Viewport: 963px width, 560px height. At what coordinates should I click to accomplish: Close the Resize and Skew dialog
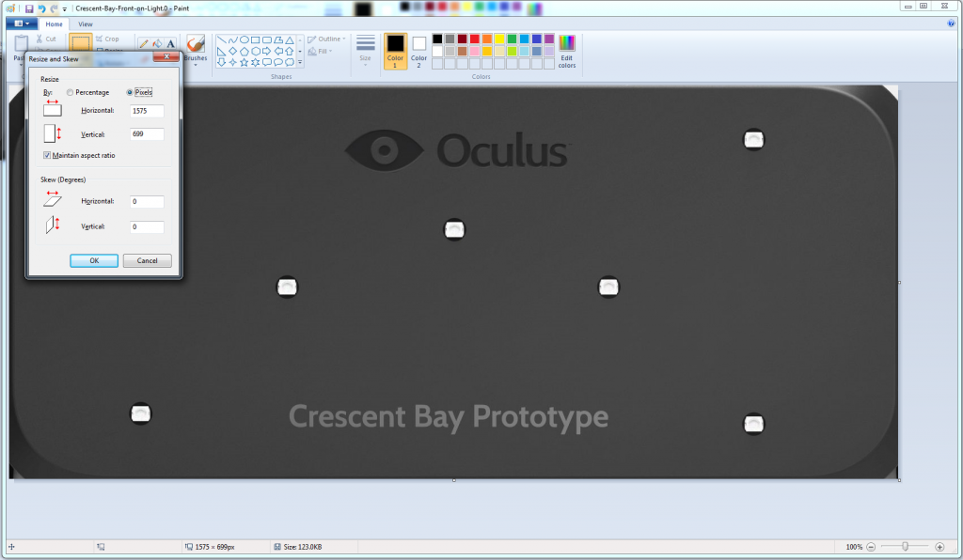tap(166, 57)
